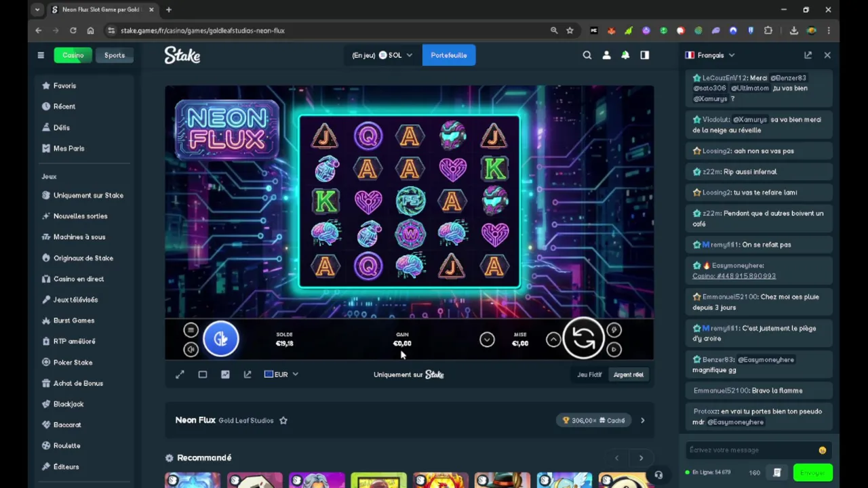Open chat rules document icon

coord(777,472)
